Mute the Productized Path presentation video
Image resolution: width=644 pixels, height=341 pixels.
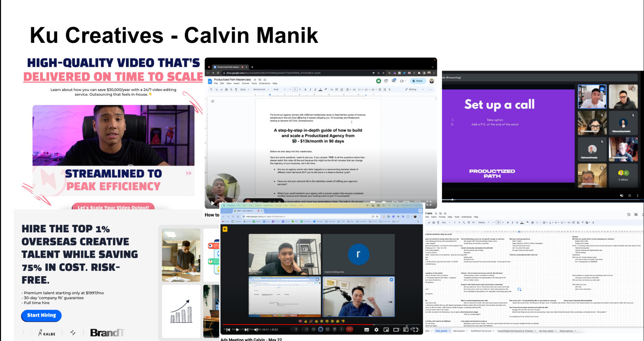(621, 196)
